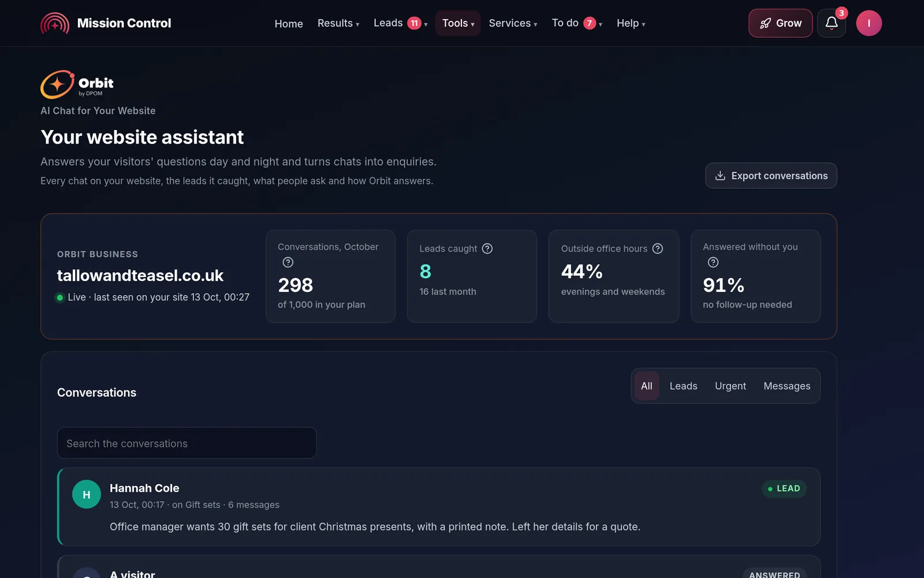
Task: Show help for Outside office hours
Action: point(658,249)
